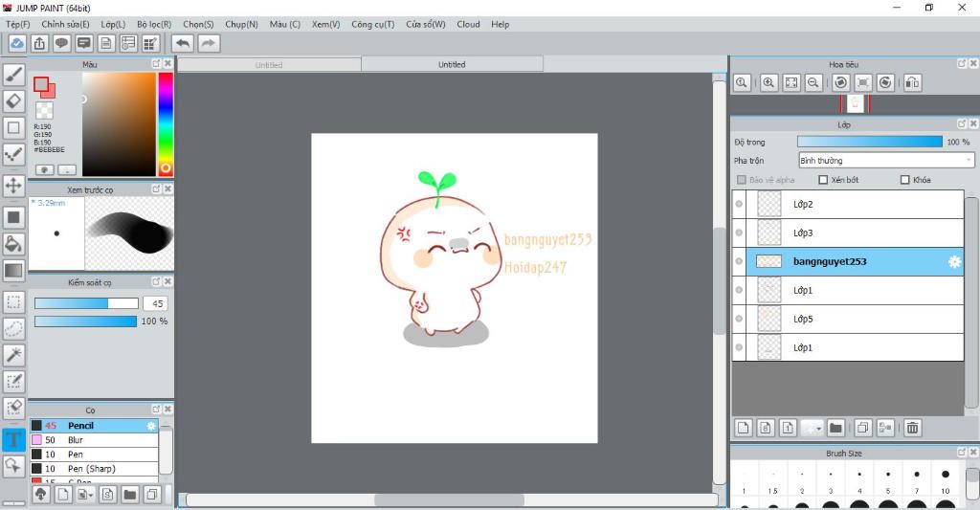The height and width of the screenshot is (510, 980).
Task: Open the Cloud menu
Action: pyautogui.click(x=468, y=24)
